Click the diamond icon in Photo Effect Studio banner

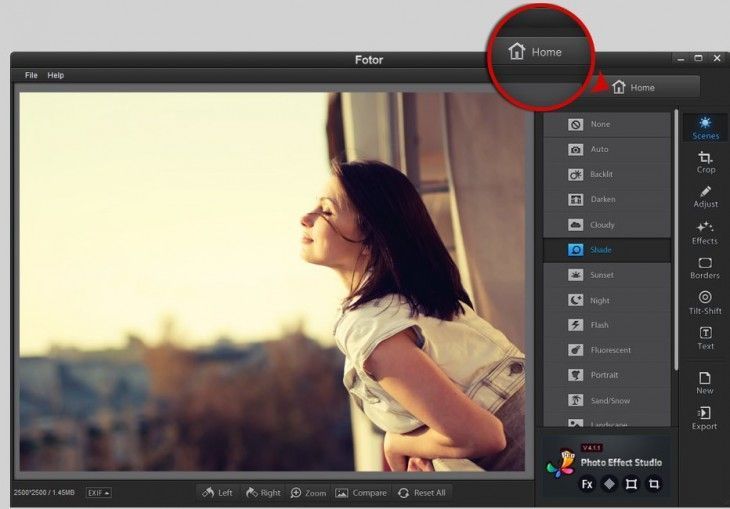(609, 484)
